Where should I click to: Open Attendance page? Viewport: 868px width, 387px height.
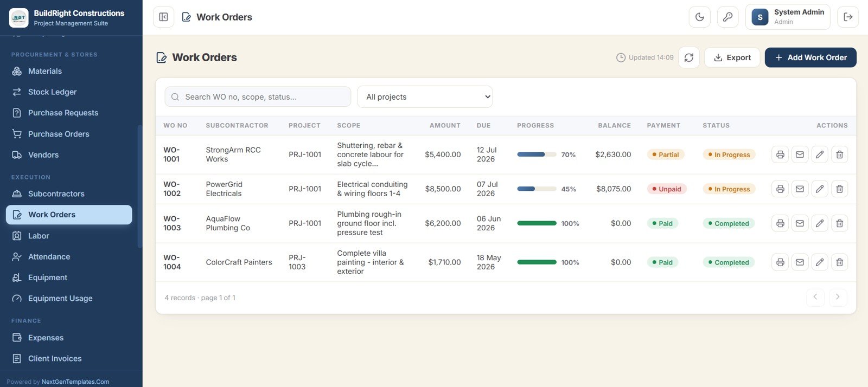(69, 256)
